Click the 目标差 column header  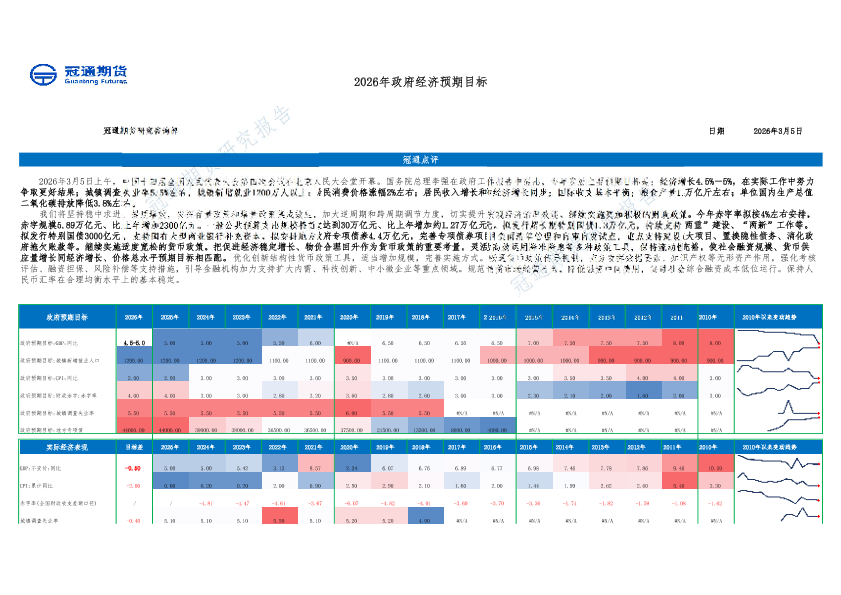point(132,448)
